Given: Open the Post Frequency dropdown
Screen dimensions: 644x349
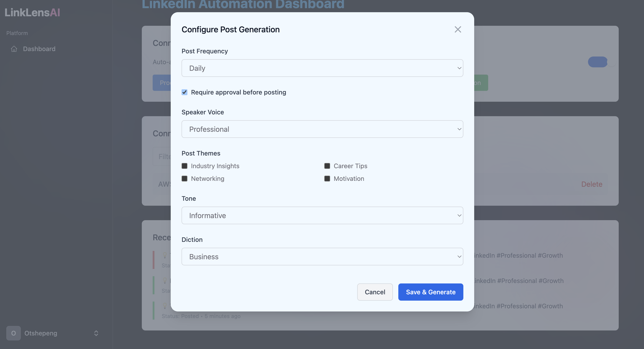Looking at the screenshot, I should (x=322, y=68).
